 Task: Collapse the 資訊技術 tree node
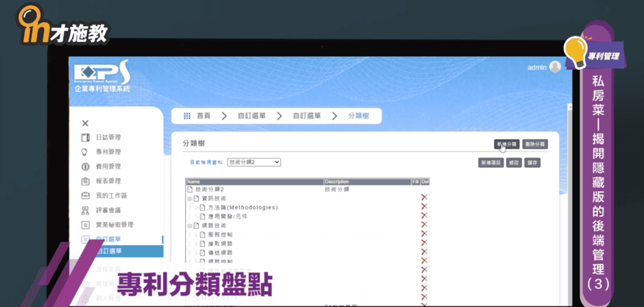click(188, 198)
